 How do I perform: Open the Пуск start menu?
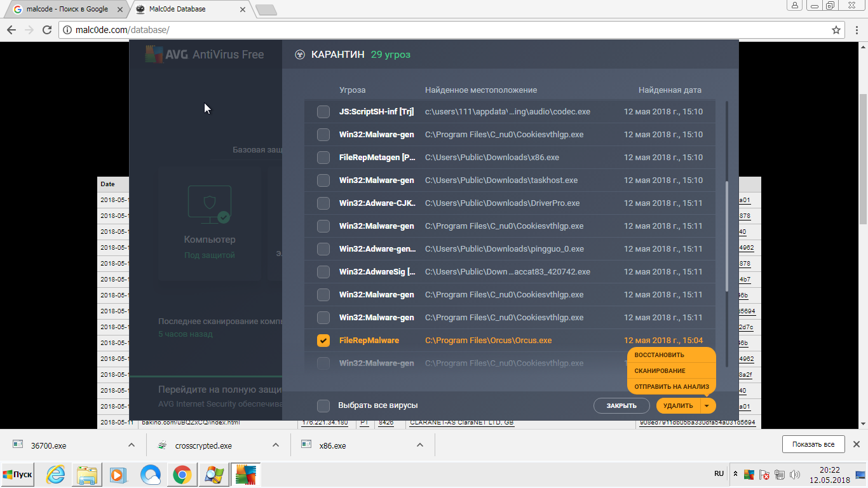click(x=18, y=475)
